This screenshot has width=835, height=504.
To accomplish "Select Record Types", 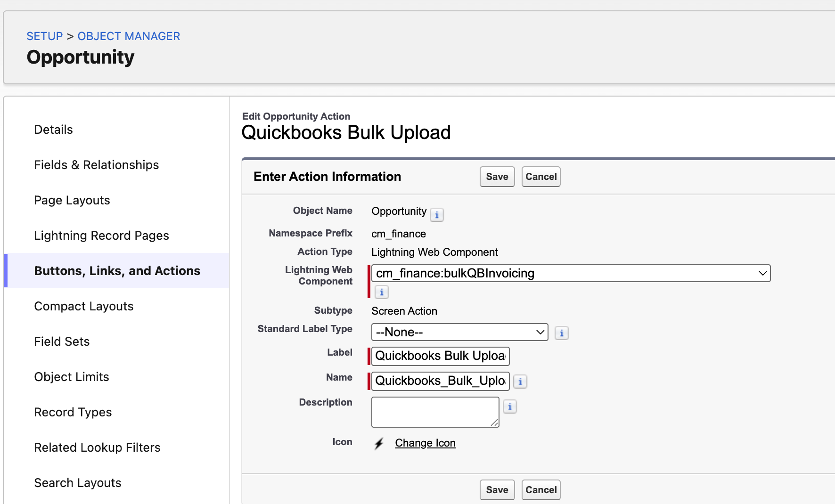I will tap(73, 412).
